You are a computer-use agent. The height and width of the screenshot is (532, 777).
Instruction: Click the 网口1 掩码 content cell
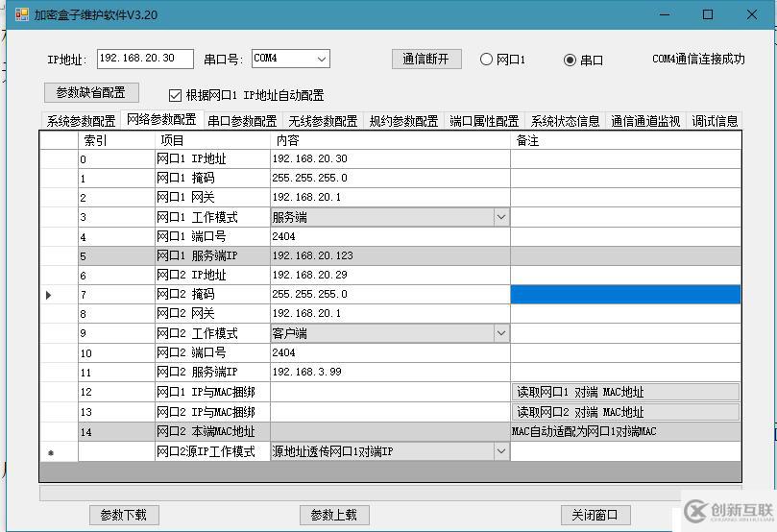[390, 179]
